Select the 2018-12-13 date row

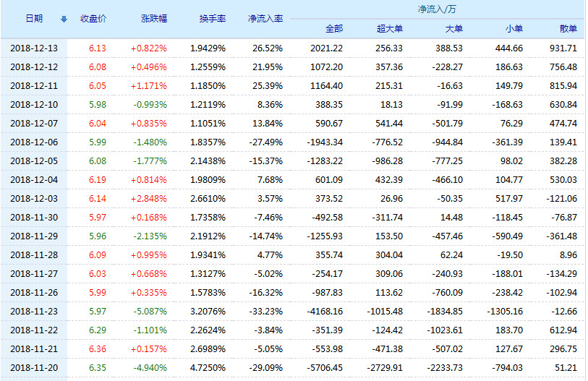point(34,48)
